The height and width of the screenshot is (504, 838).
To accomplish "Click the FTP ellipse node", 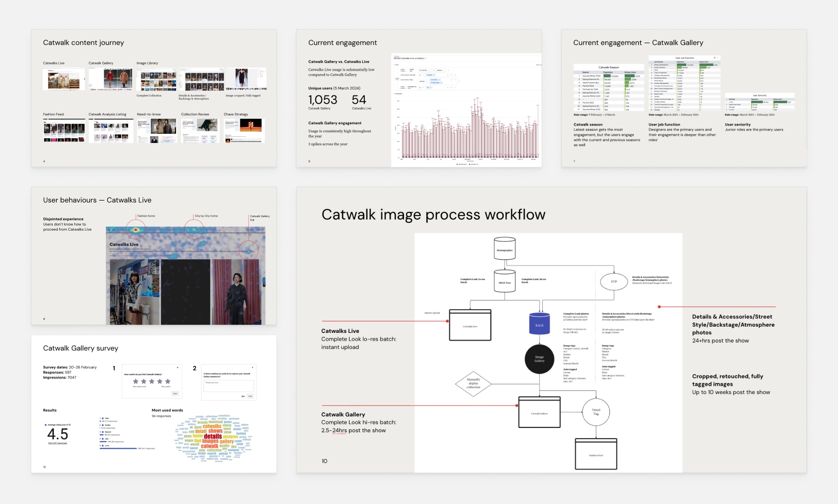I will 614,282.
